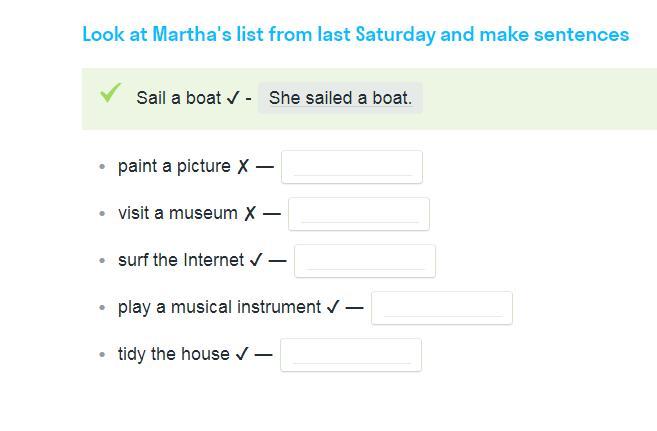Viewport: 657px width, 431px height.
Task: Click the example answer "She sailed a boat."
Action: tap(340, 98)
